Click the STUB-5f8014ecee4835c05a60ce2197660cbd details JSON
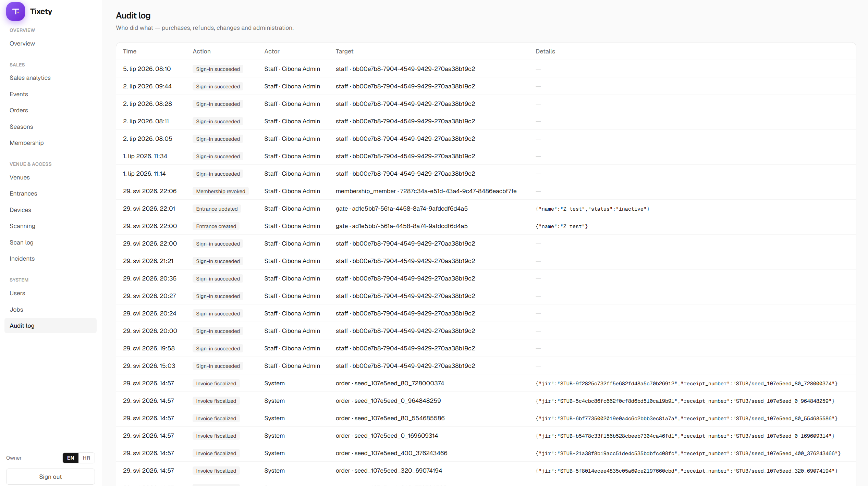 pos(686,471)
